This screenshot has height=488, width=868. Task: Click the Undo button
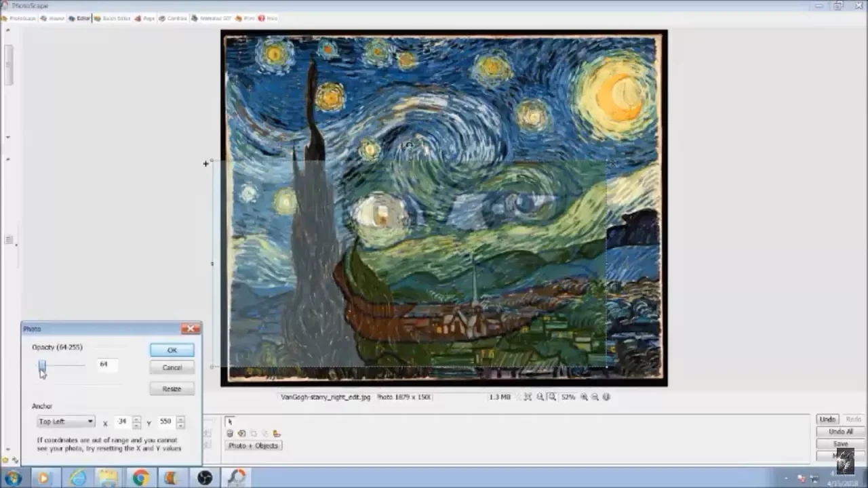click(x=827, y=420)
